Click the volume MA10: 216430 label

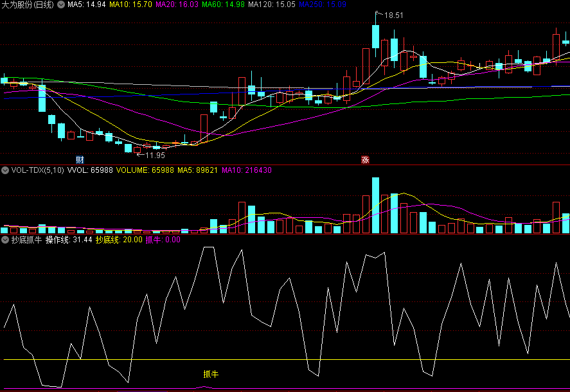(247, 170)
